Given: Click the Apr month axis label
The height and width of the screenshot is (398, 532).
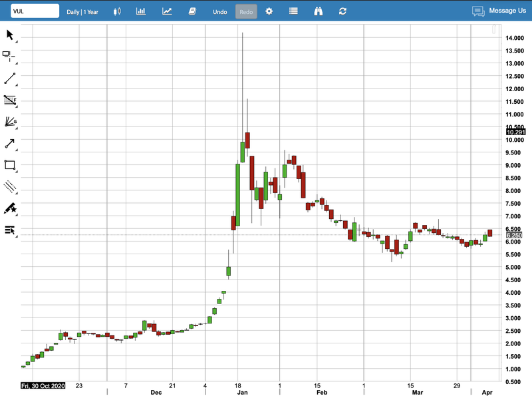Looking at the screenshot, I should 487,392.
